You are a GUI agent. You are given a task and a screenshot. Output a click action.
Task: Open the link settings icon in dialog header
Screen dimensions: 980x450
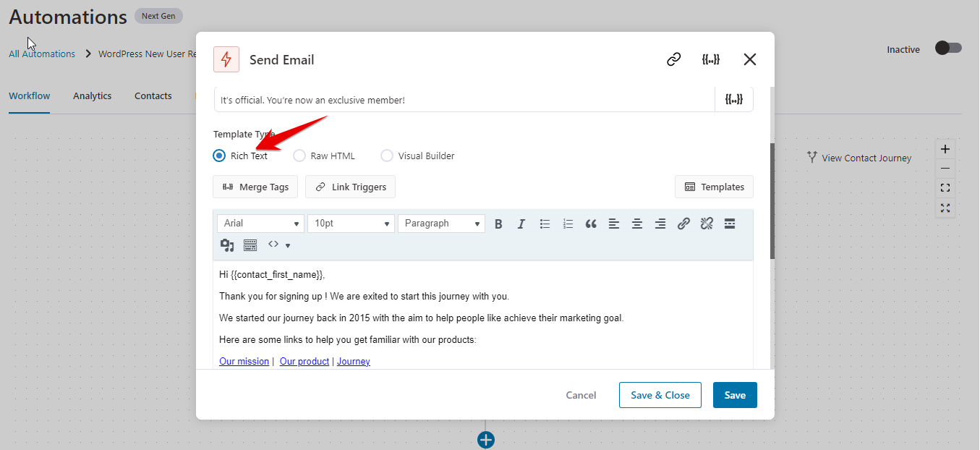673,59
